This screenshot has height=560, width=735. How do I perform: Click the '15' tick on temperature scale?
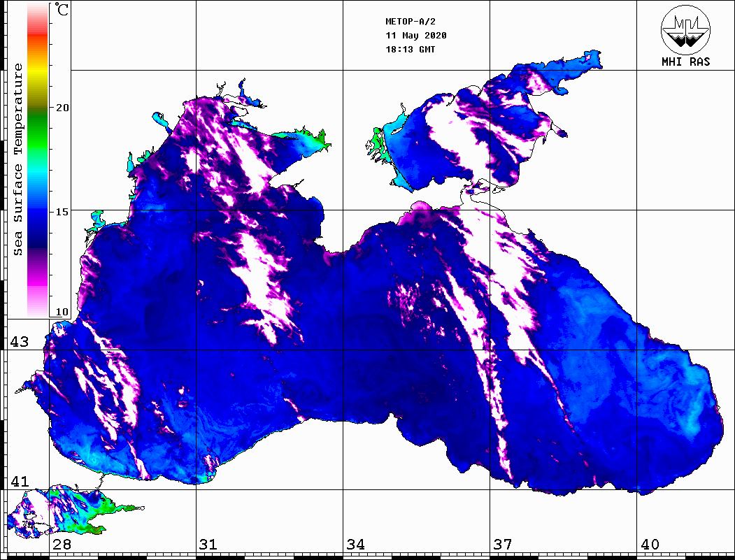coord(62,212)
